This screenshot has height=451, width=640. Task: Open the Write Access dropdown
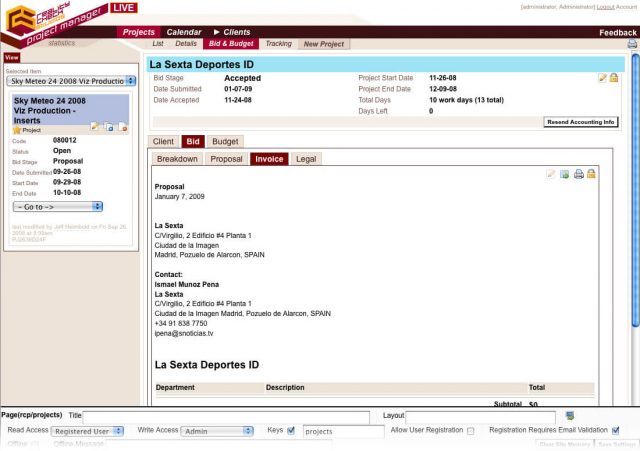click(217, 431)
